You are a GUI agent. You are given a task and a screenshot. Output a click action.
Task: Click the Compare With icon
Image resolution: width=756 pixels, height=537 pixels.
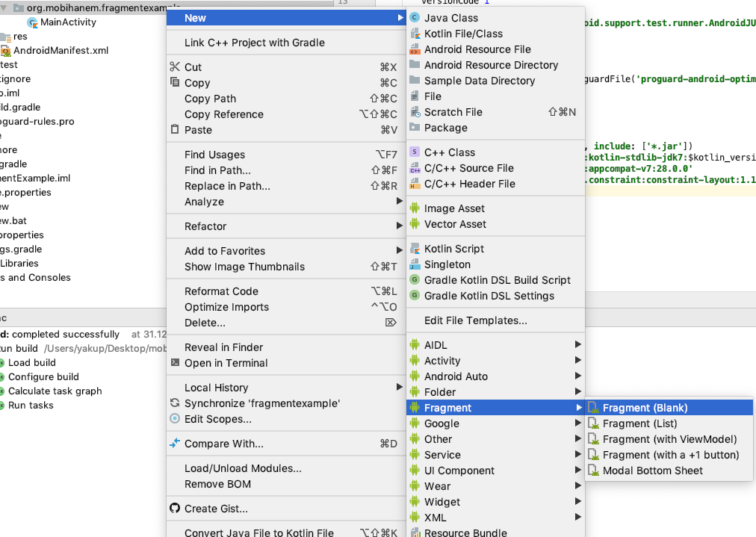[175, 443]
